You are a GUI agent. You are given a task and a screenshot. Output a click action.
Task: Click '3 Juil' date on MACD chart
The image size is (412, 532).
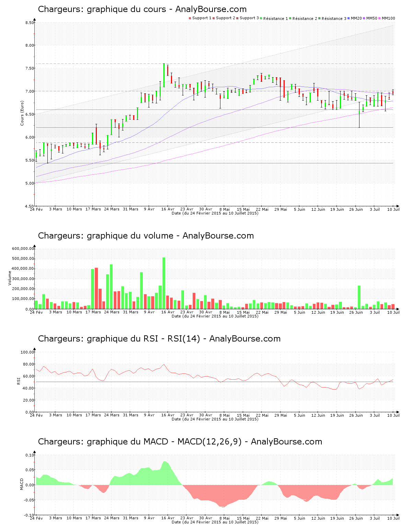click(x=375, y=518)
